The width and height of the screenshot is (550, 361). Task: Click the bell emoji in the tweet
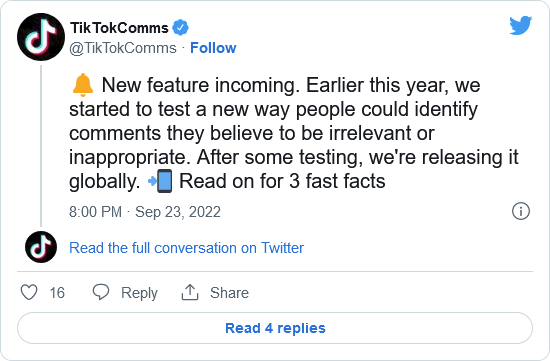(x=83, y=85)
